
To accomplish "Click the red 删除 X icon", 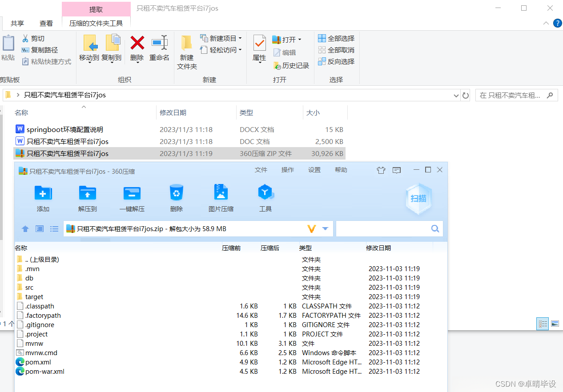I will 137,43.
